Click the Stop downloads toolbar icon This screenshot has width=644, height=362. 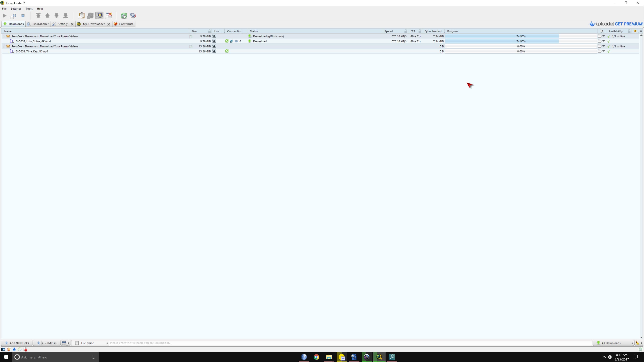pos(23,15)
